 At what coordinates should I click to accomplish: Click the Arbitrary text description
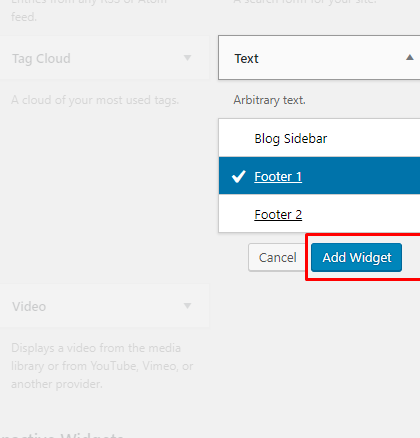tap(269, 100)
